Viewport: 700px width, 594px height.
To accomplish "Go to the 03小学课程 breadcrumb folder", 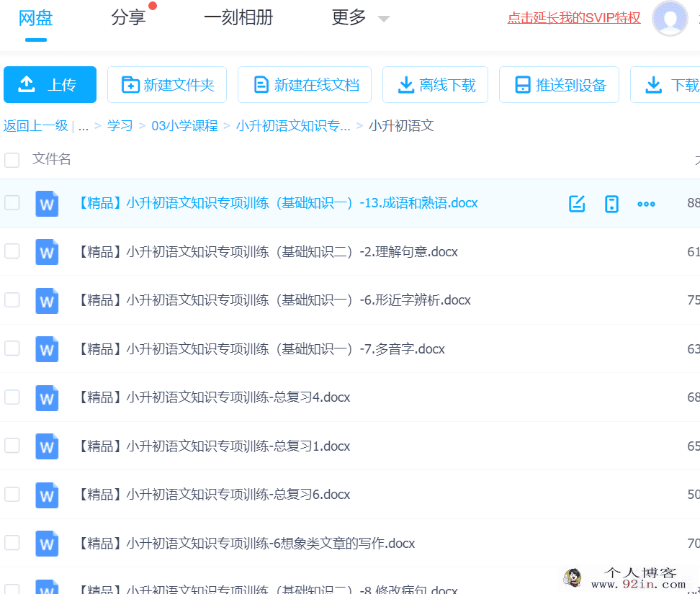I will pyautogui.click(x=184, y=126).
